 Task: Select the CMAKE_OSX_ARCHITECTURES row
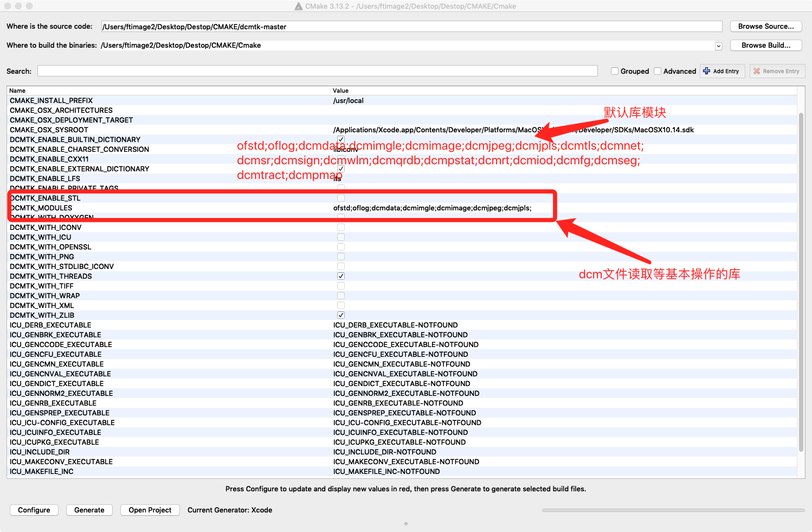[402, 110]
